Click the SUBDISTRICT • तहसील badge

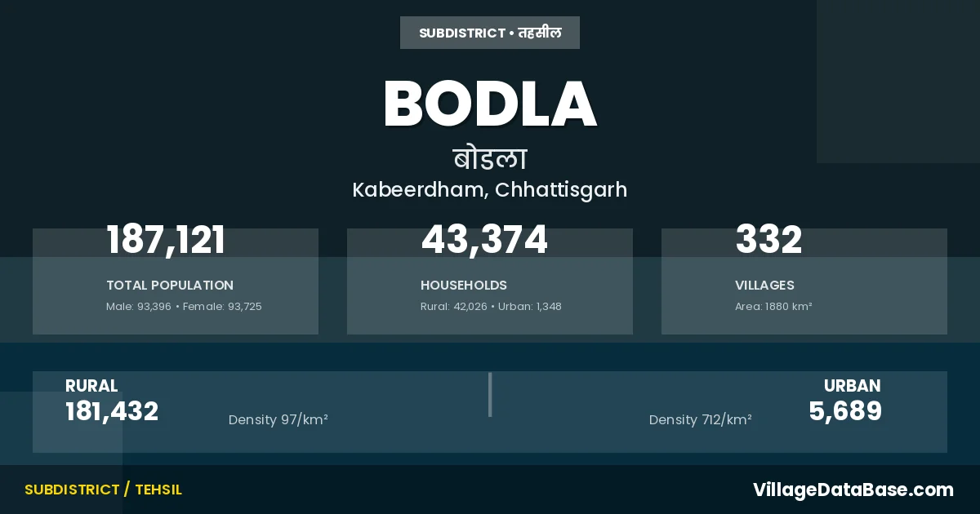(x=490, y=33)
